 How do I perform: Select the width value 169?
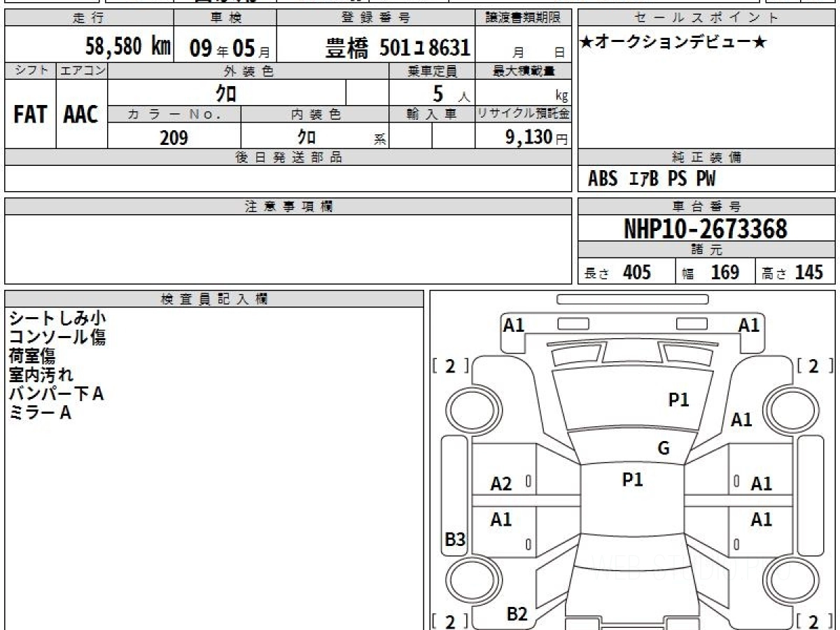click(x=724, y=272)
